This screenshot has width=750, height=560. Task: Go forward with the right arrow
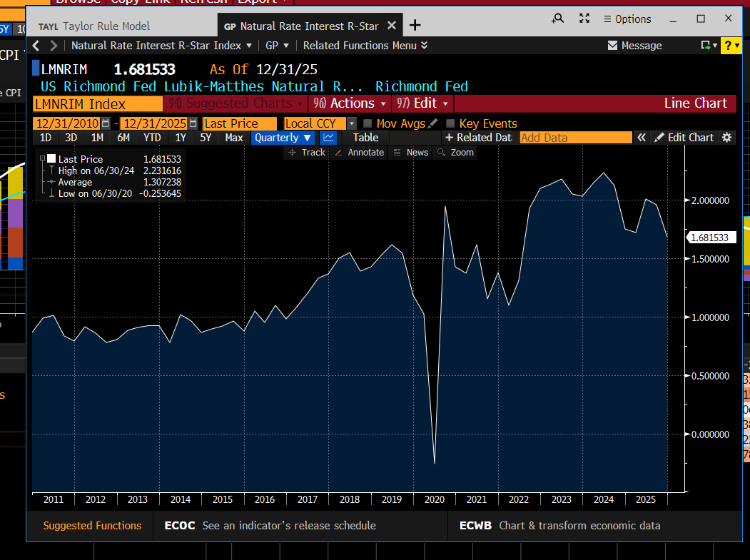54,46
